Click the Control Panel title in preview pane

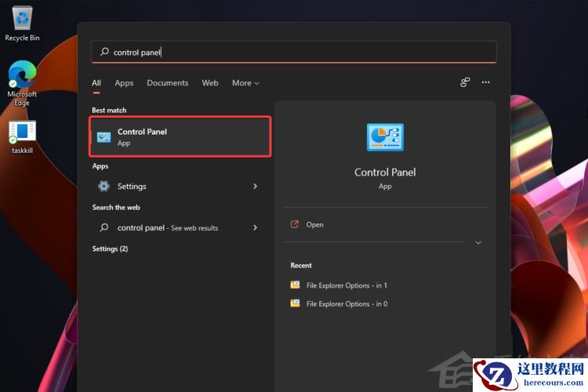pyautogui.click(x=385, y=172)
